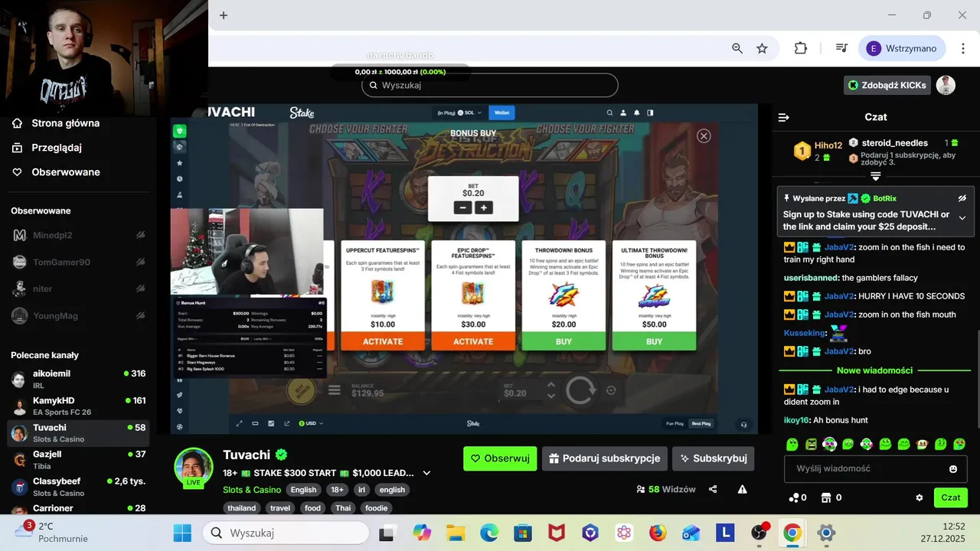Open the Wstrzymano profile button
Screen dimensions: 980x551
902,48
